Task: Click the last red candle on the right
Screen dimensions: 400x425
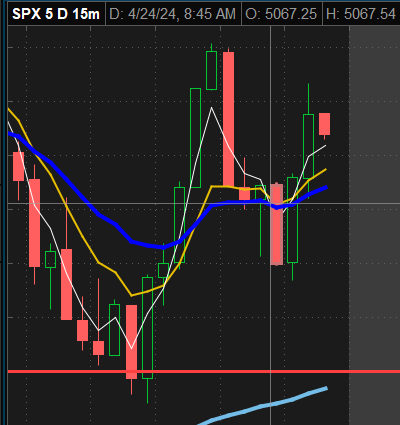Action: pos(324,124)
